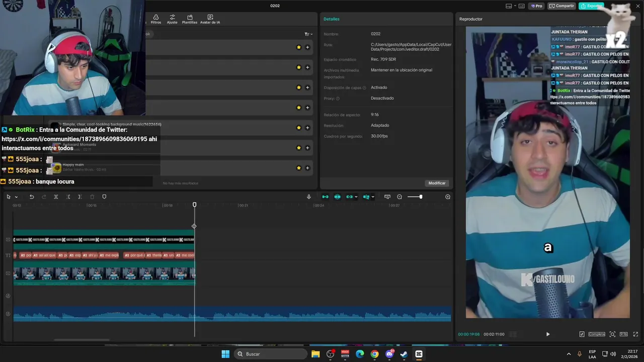Open the Completa preview quality dropdown
This screenshot has width=644, height=362.
click(x=597, y=334)
